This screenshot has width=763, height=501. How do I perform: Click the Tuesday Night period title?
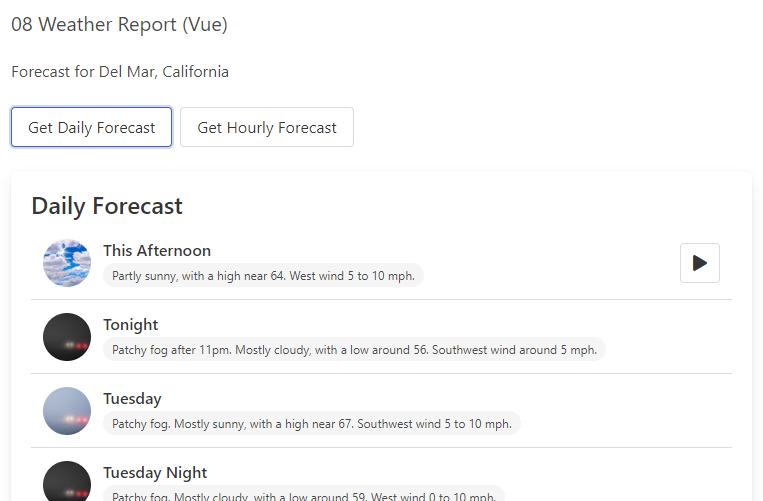click(155, 473)
